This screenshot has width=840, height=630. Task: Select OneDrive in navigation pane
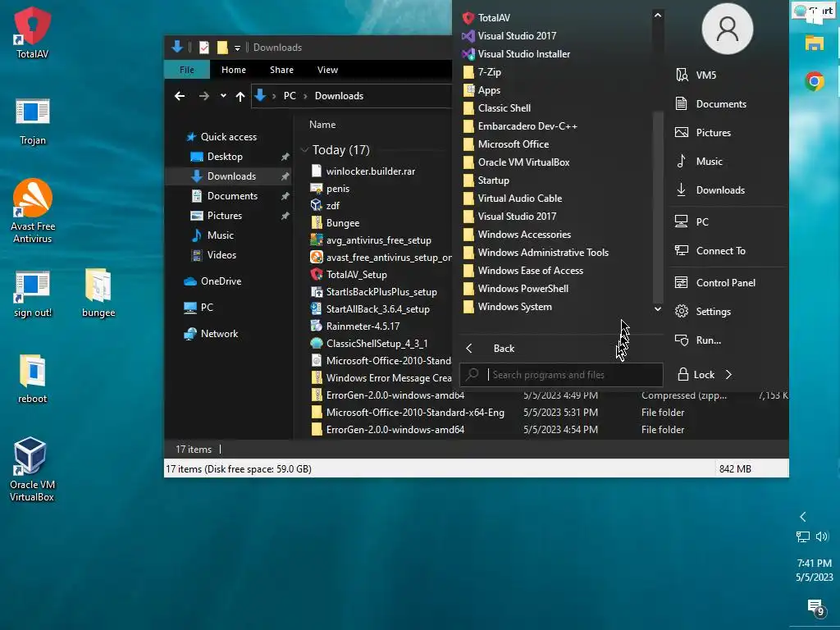tap(221, 281)
